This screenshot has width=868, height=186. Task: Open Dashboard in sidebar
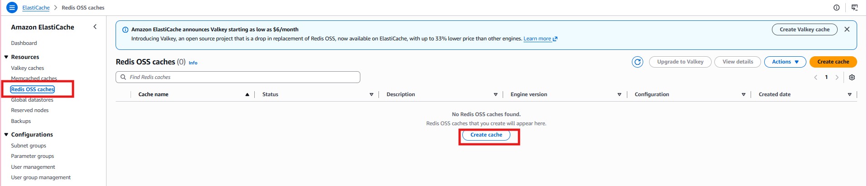[x=24, y=43]
